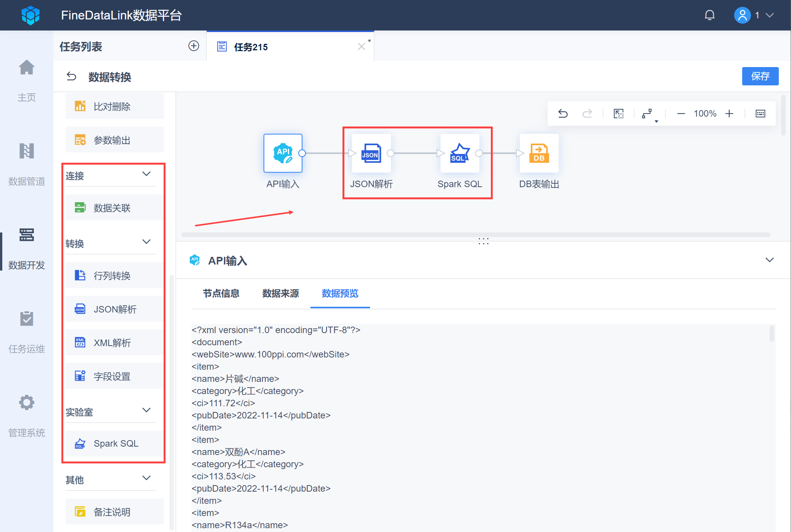The width and height of the screenshot is (791, 532).
Task: Collapse the API输入 settings panel chevron
Action: (769, 260)
